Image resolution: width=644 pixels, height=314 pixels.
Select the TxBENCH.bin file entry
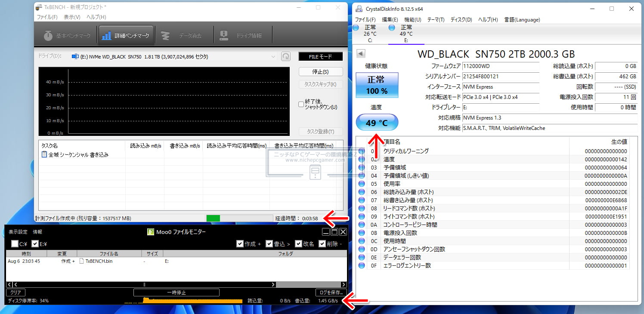(x=96, y=261)
